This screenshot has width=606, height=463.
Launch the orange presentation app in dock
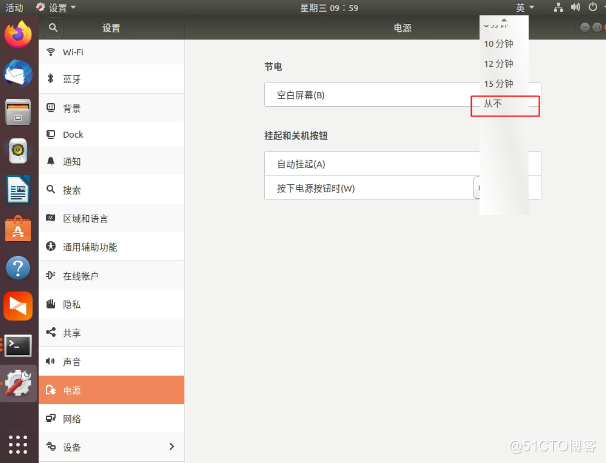(18, 306)
